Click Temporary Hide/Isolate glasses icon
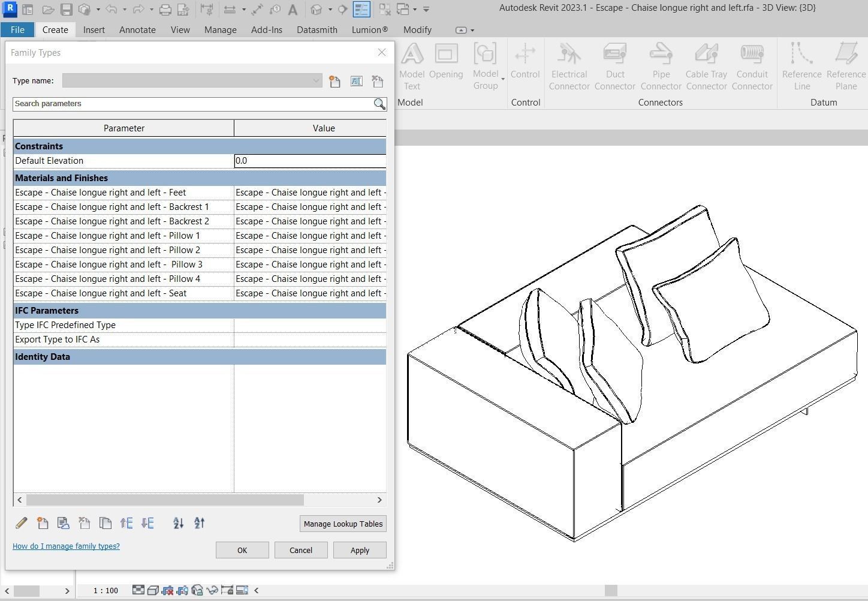Screen dimensions: 868x601 (212, 590)
